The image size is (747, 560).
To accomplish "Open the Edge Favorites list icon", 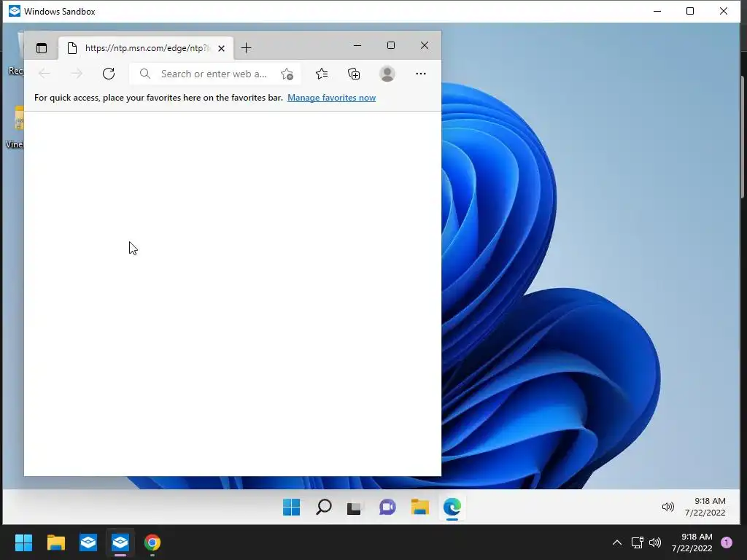I will click(x=322, y=74).
